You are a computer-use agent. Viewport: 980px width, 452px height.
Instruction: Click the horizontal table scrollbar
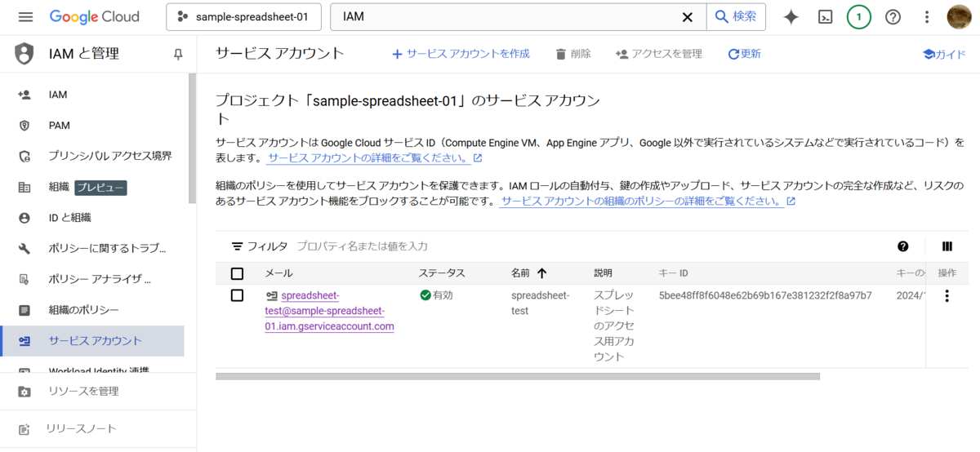point(518,377)
